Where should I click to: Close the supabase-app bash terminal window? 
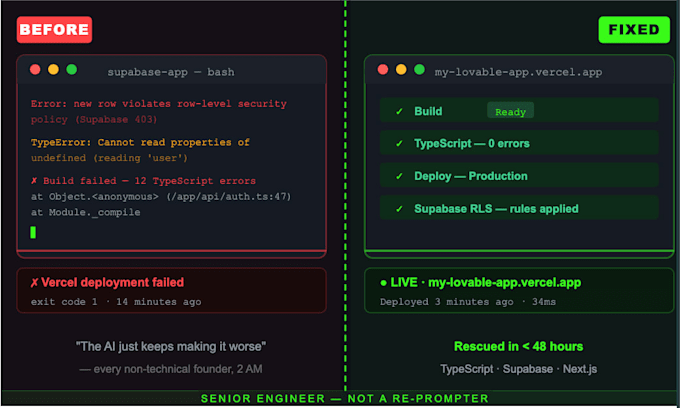coord(35,69)
